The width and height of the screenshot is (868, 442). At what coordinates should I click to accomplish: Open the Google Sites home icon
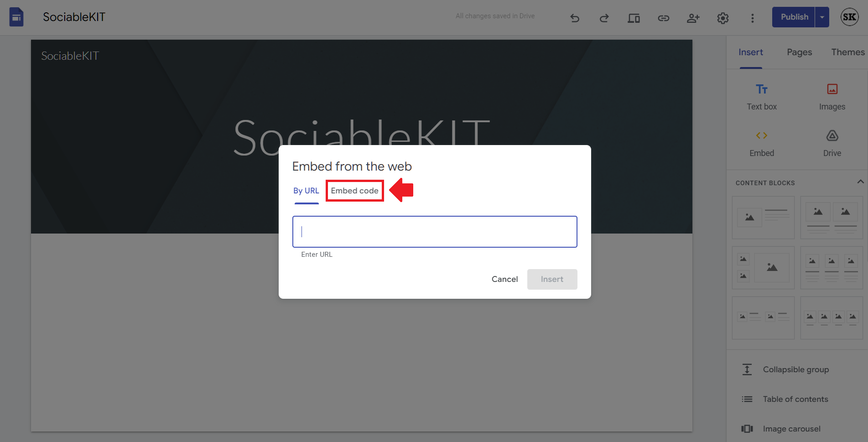click(16, 17)
